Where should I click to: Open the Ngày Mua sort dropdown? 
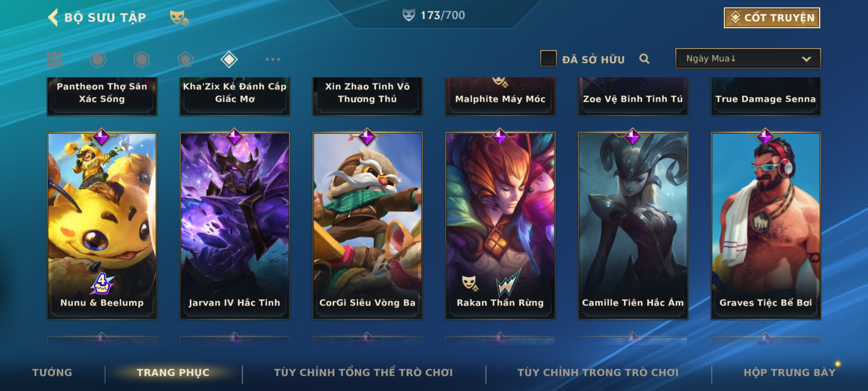748,59
